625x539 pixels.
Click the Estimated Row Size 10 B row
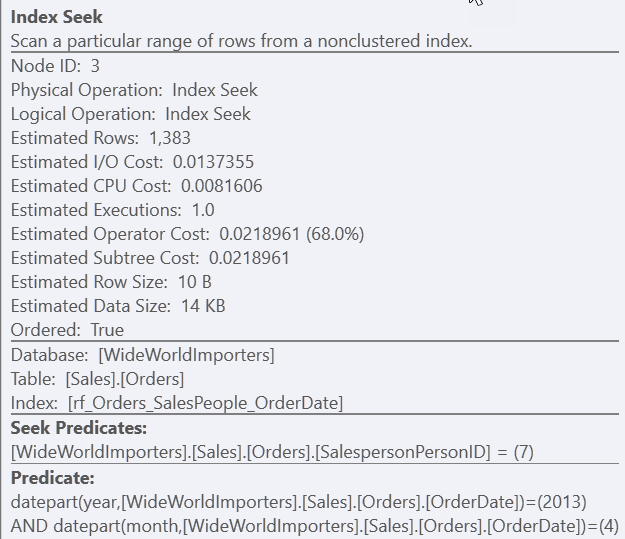[111, 282]
